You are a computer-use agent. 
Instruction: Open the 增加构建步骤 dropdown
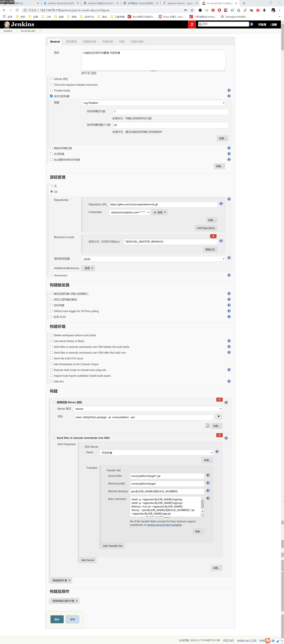coord(61,580)
